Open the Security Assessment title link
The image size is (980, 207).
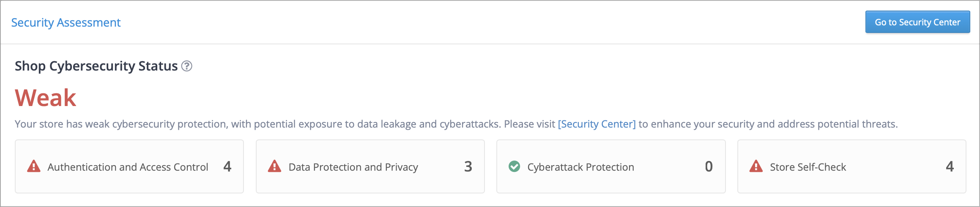[x=66, y=22]
